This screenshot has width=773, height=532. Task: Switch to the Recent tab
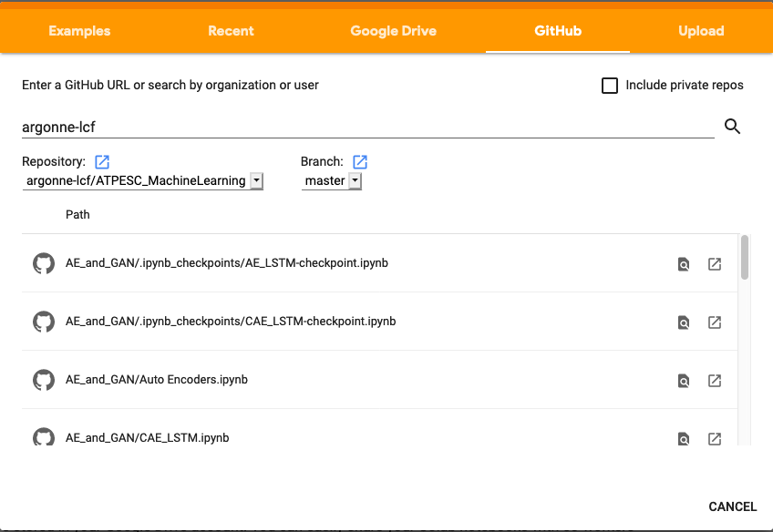(231, 31)
